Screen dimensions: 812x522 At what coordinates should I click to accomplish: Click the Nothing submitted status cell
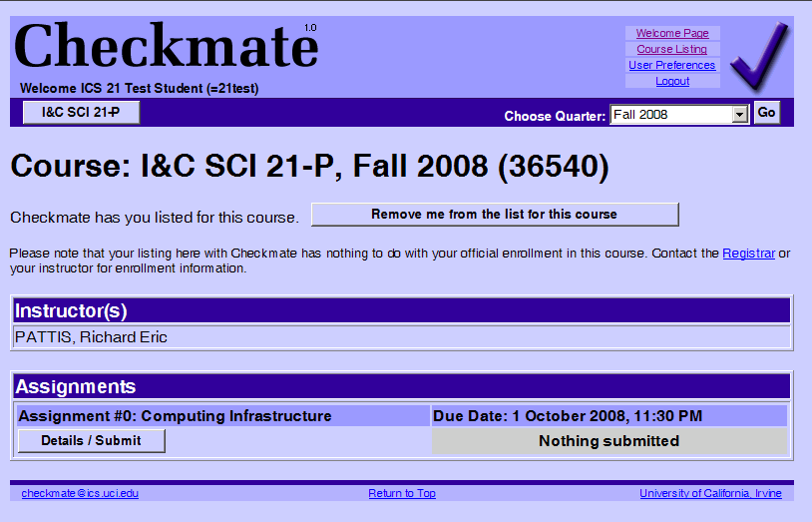coord(609,440)
